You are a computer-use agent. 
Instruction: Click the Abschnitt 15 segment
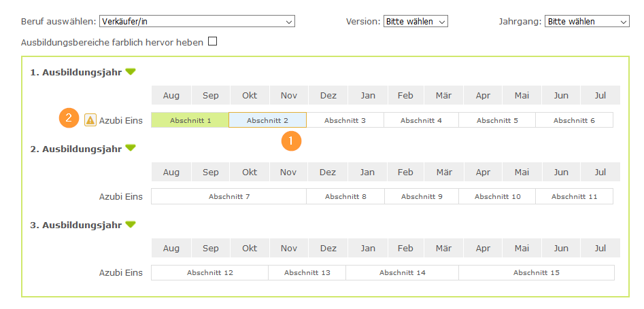(536, 272)
